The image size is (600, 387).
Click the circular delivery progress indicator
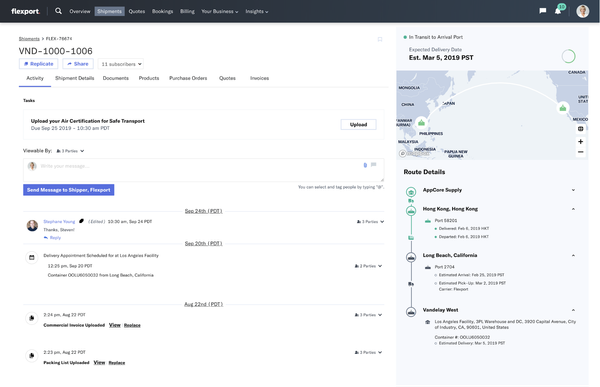568,56
